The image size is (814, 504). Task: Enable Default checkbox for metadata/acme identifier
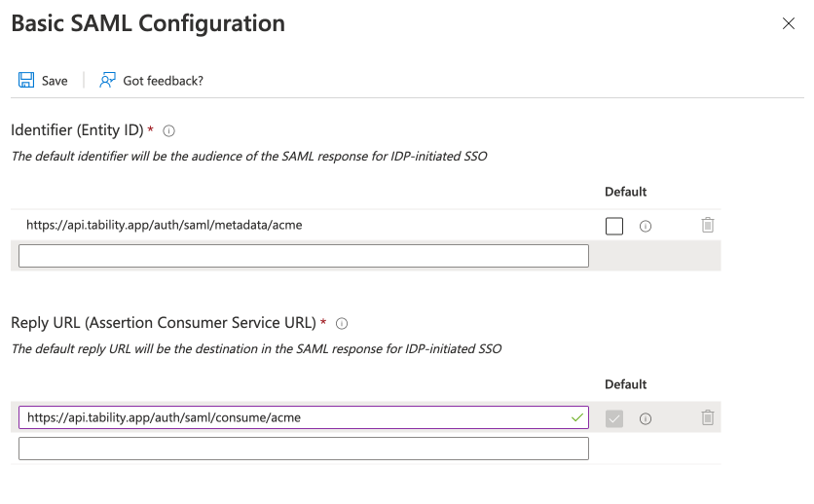614,226
